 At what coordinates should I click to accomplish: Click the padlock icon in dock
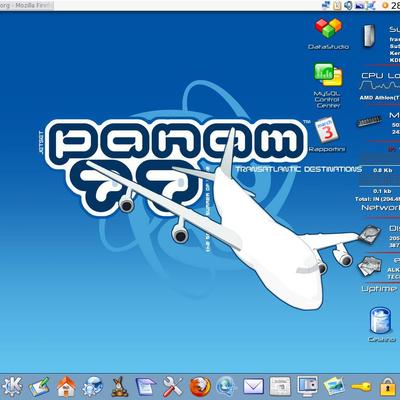(x=388, y=387)
